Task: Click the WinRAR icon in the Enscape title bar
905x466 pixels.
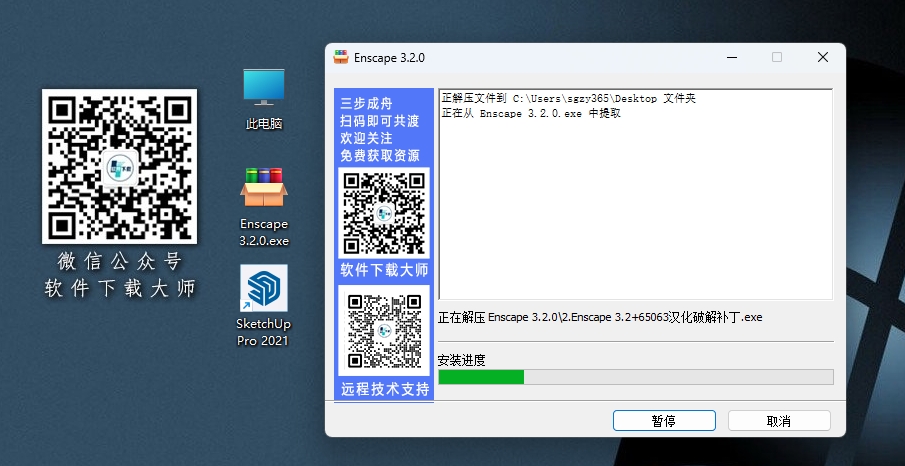Action: coord(341,57)
